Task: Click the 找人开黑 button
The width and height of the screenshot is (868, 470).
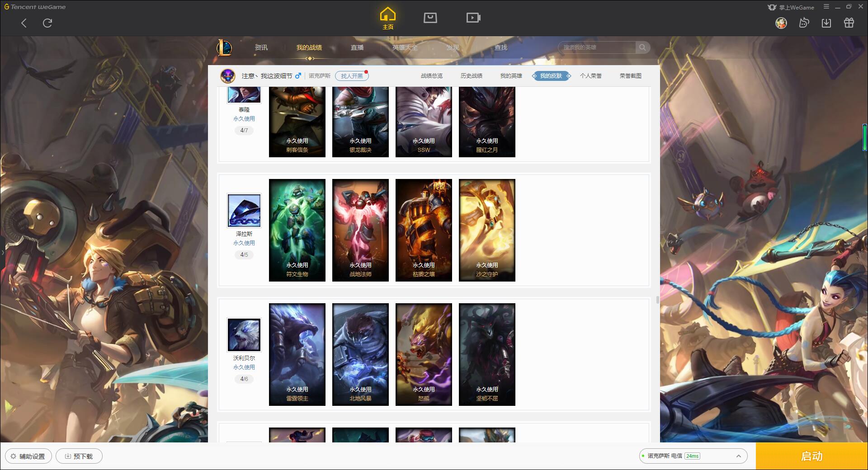Action: [352, 76]
